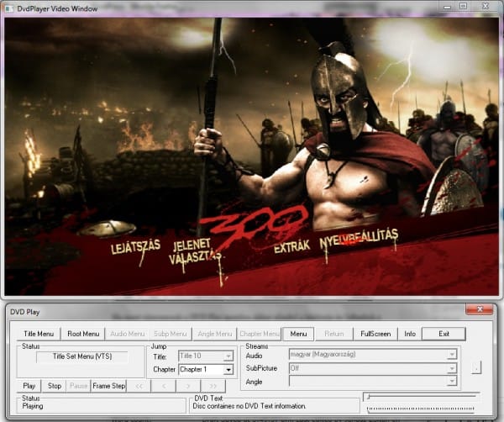This screenshot has height=422, width=504.
Task: Click the small button right of Streams
Action: click(477, 368)
